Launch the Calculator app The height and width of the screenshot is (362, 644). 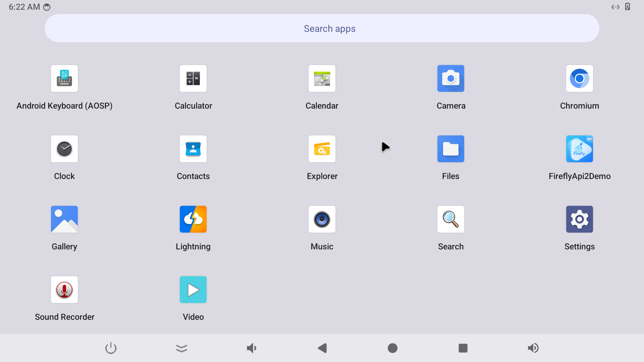193,78
